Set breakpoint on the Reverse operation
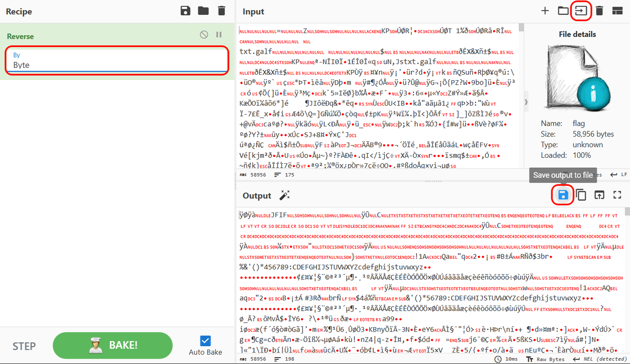 [219, 34]
